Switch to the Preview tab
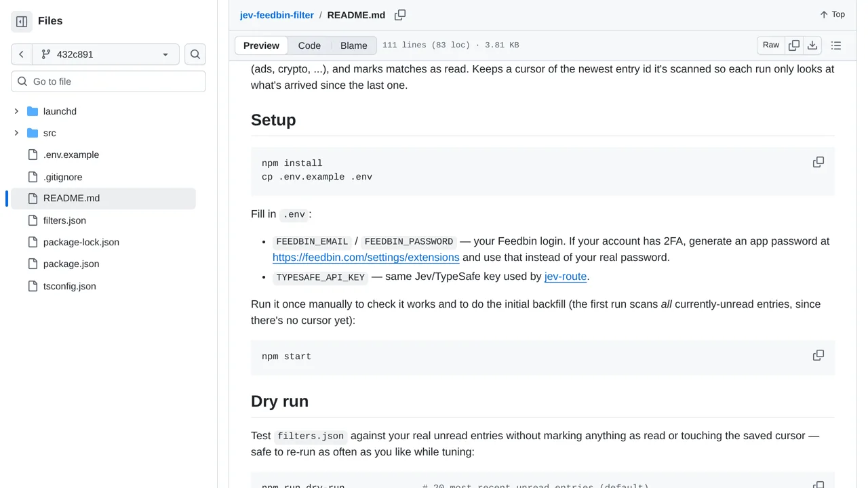Viewport: 868px width, 488px height. [261, 45]
